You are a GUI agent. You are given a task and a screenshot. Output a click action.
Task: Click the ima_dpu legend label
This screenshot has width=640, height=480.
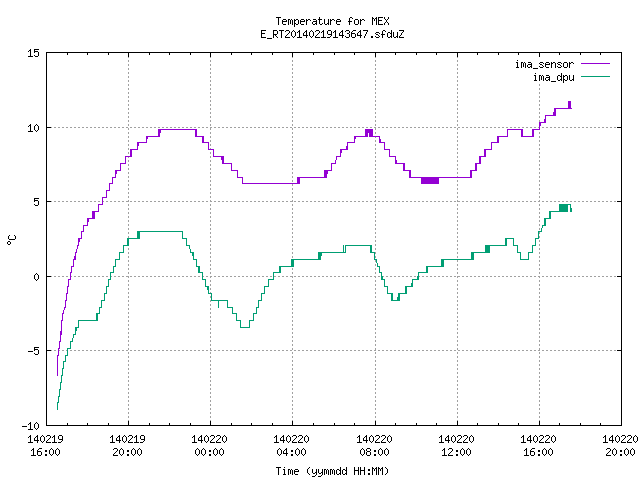point(553,77)
